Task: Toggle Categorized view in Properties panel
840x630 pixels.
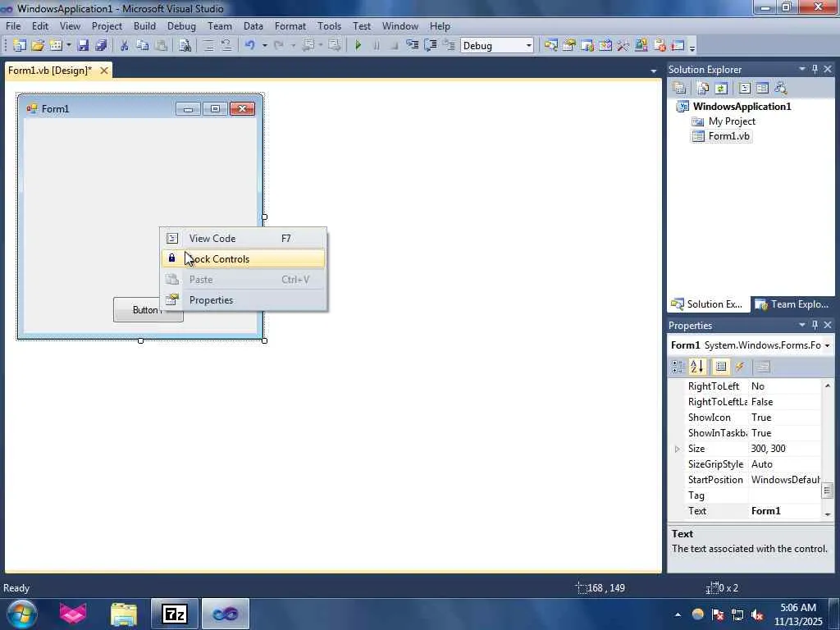Action: (x=678, y=367)
